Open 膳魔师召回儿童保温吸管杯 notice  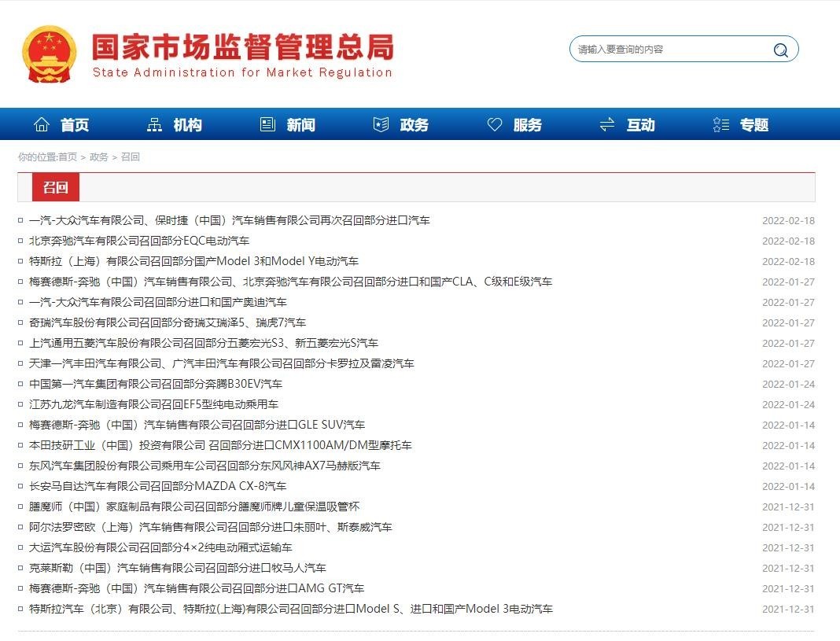[x=194, y=507]
